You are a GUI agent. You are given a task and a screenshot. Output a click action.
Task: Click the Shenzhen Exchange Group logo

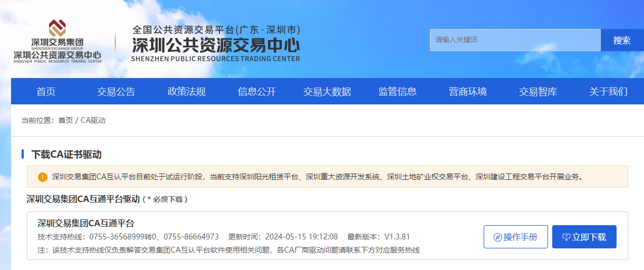(x=57, y=41)
